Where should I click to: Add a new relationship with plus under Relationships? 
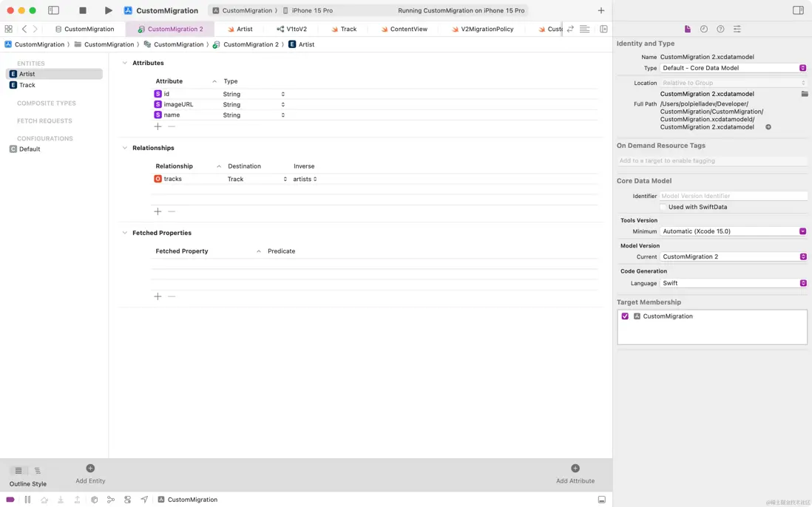point(158,211)
